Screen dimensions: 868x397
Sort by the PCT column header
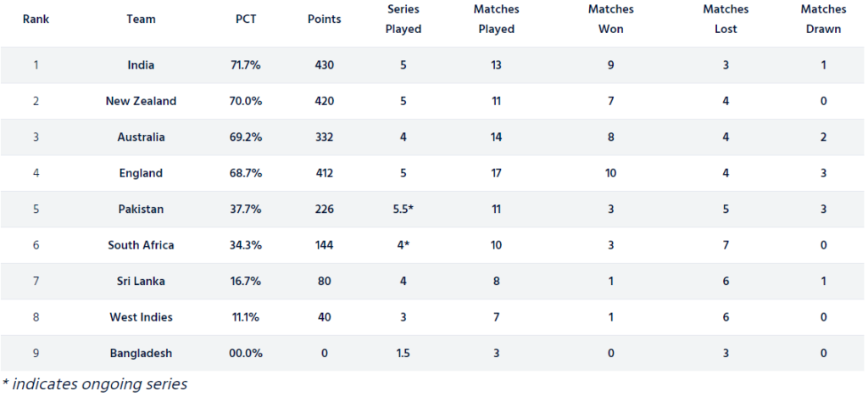(x=246, y=19)
